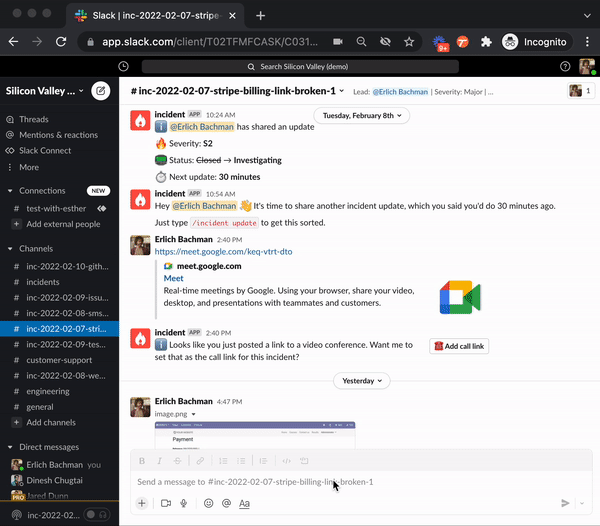The height and width of the screenshot is (526, 600).
Task: Click the mention @ icon in composer
Action: [x=226, y=503]
